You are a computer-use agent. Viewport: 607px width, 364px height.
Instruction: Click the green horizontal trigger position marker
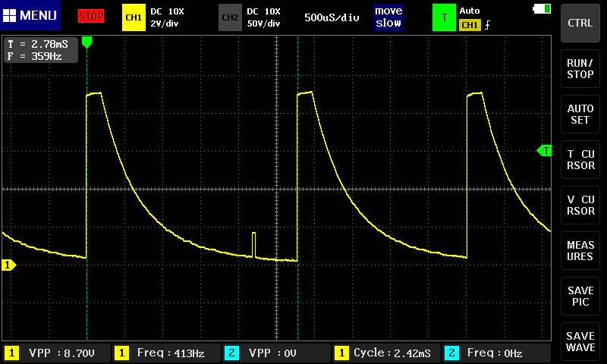pyautogui.click(x=86, y=42)
